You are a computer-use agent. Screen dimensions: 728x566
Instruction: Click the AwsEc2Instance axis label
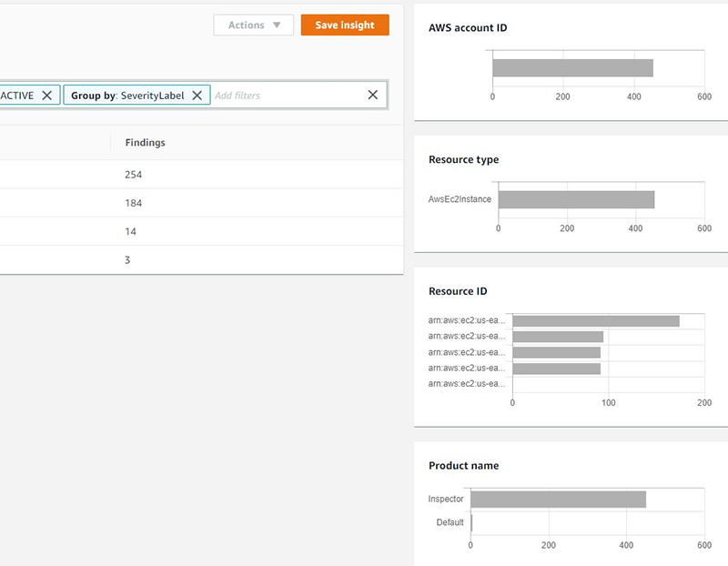[460, 198]
